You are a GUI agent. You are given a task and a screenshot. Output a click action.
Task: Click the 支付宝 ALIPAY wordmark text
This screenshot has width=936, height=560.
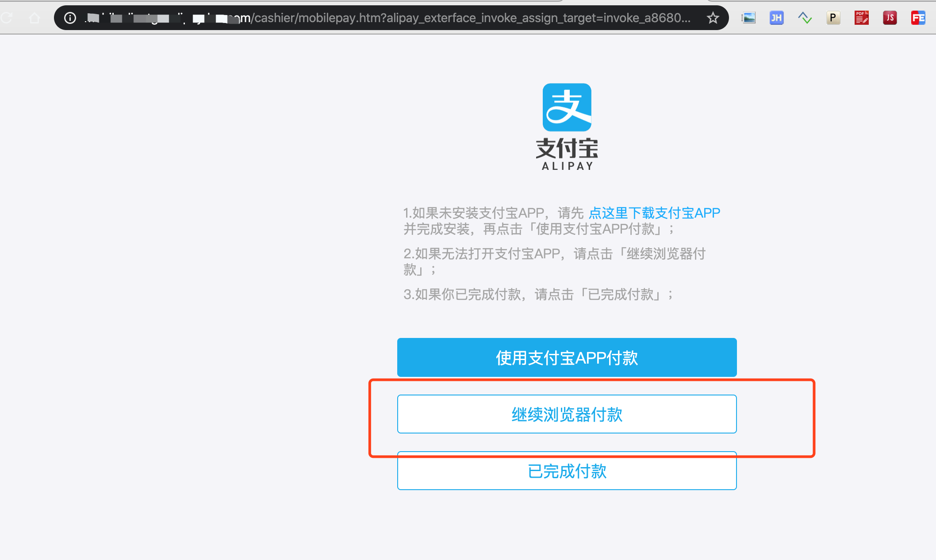567,154
